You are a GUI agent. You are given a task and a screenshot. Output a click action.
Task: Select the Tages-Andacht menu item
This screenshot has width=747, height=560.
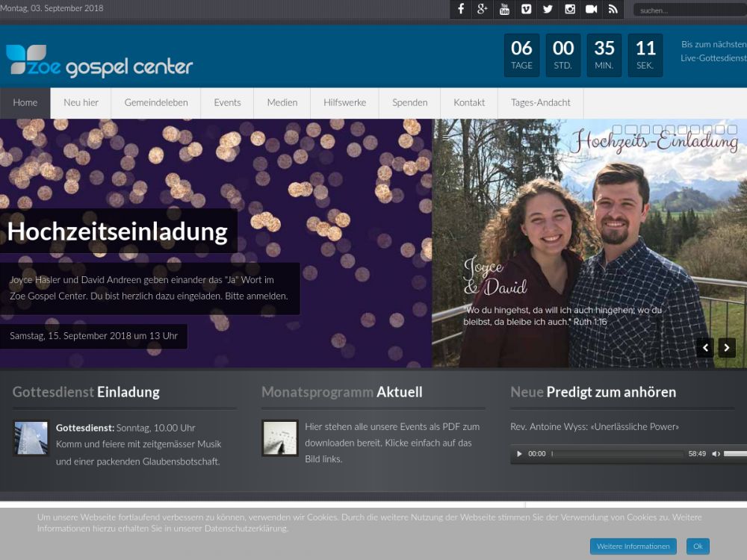540,102
